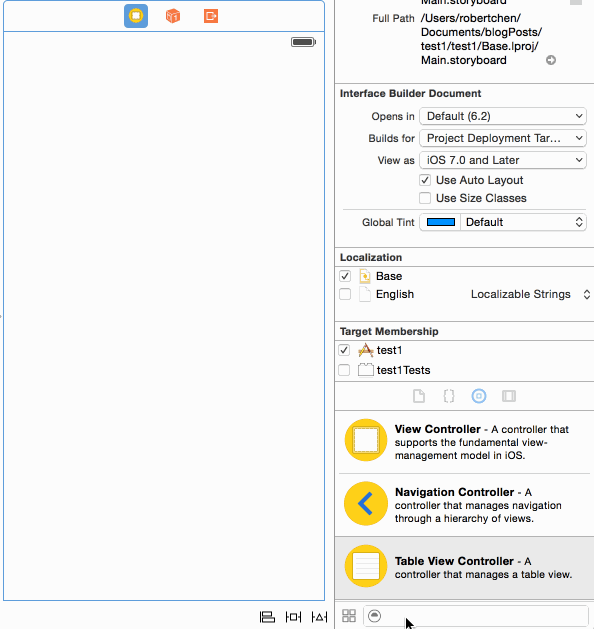
Task: Enable Use Size Classes checkbox
Action: (425, 198)
